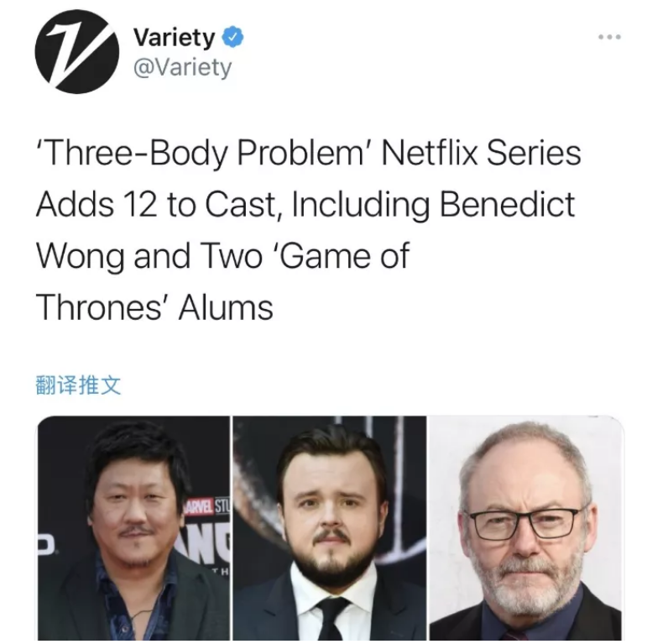Open the middle photo of man in tie
The height and width of the screenshot is (644, 647).
tap(329, 528)
